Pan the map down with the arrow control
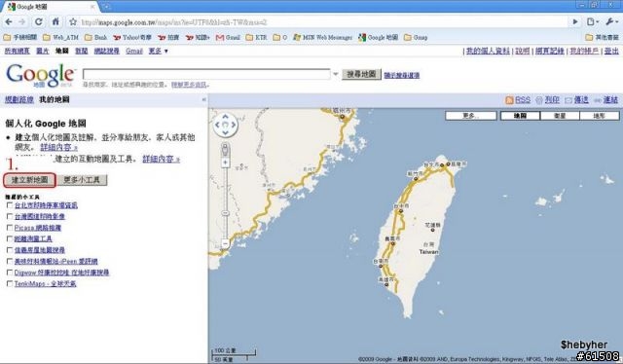This screenshot has height=364, width=623. (225, 132)
